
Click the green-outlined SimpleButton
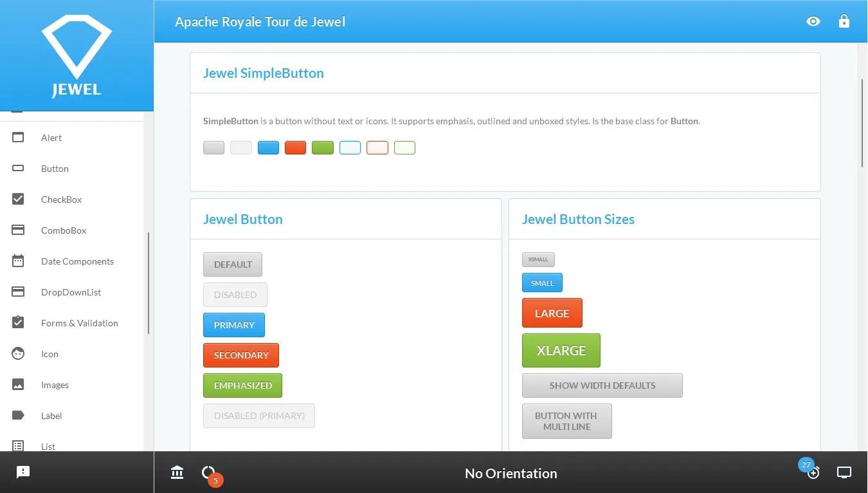tap(404, 147)
